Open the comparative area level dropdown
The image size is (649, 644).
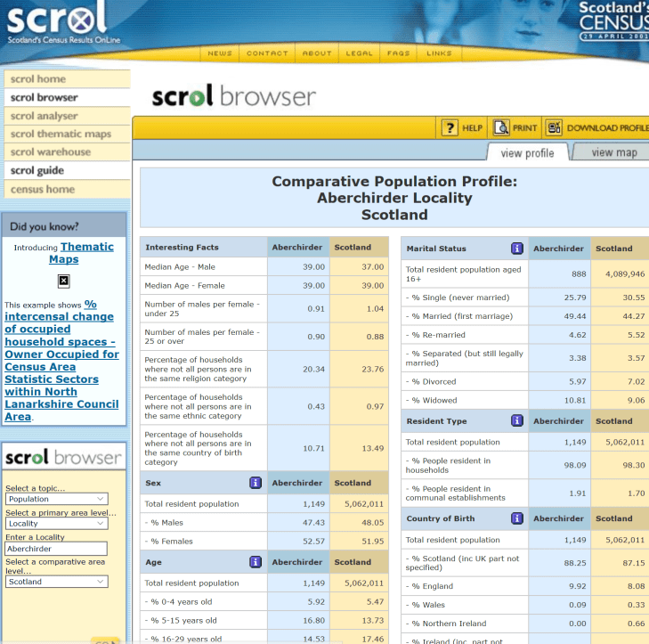[x=57, y=582]
